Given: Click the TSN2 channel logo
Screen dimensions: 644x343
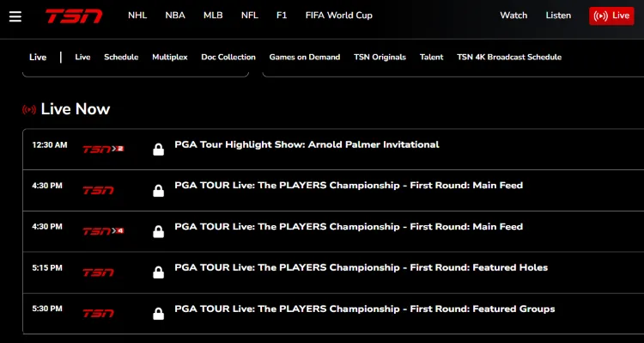Looking at the screenshot, I should [103, 149].
